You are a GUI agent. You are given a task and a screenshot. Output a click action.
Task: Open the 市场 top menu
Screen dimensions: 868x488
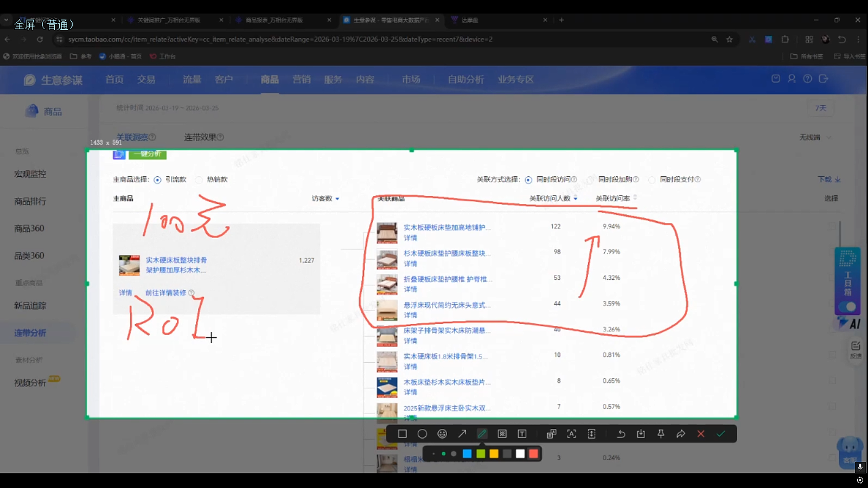point(411,80)
